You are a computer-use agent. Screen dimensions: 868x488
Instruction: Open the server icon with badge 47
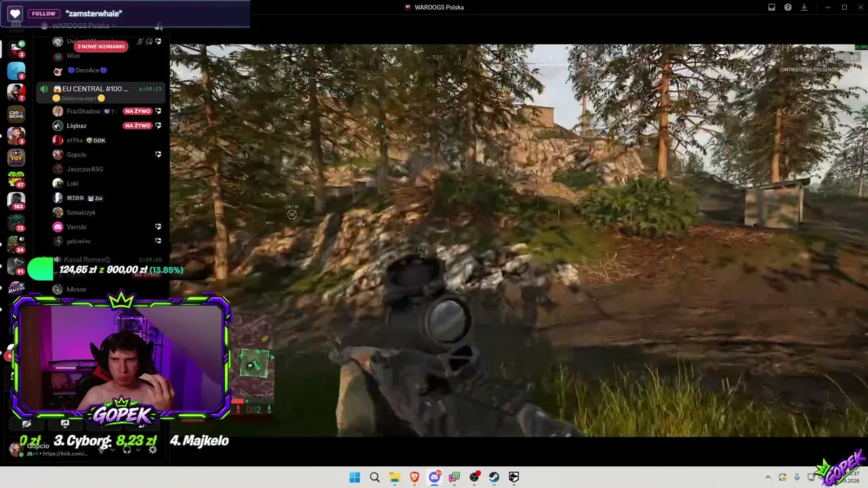pos(16,179)
